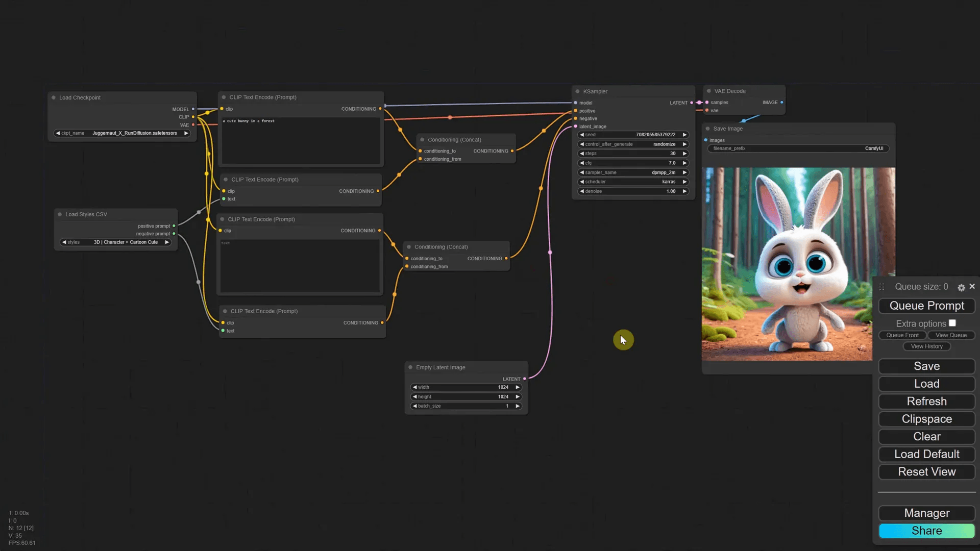Increase seed value with right arrow

coord(684,135)
